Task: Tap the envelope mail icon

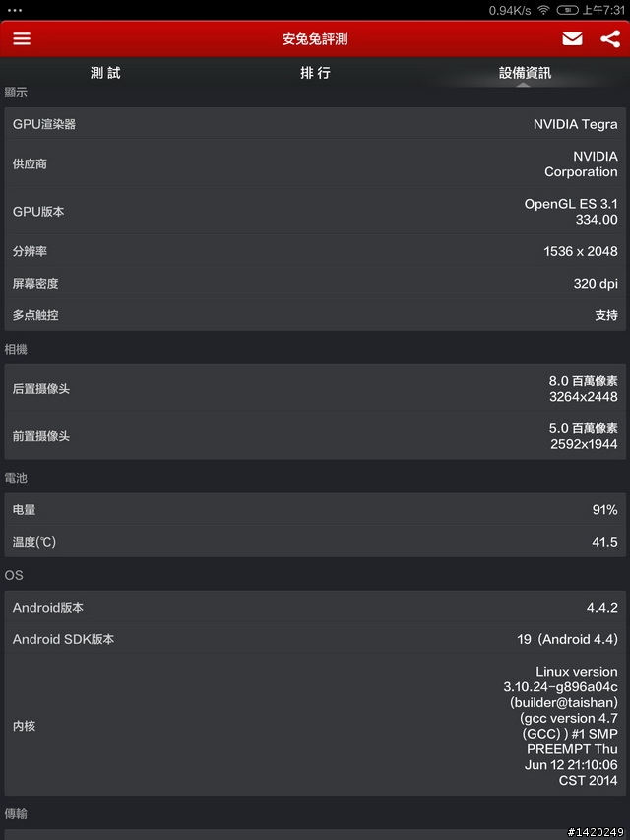Action: [x=572, y=38]
